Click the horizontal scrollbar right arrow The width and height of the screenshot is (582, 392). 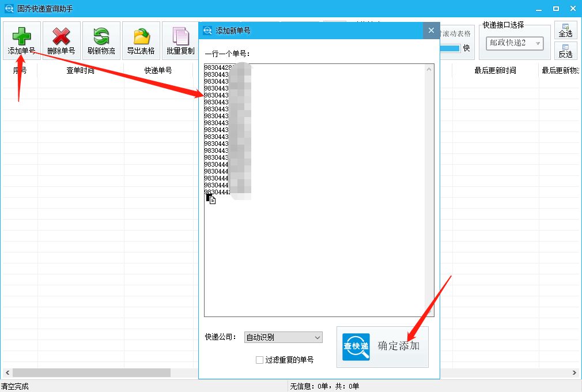574,372
